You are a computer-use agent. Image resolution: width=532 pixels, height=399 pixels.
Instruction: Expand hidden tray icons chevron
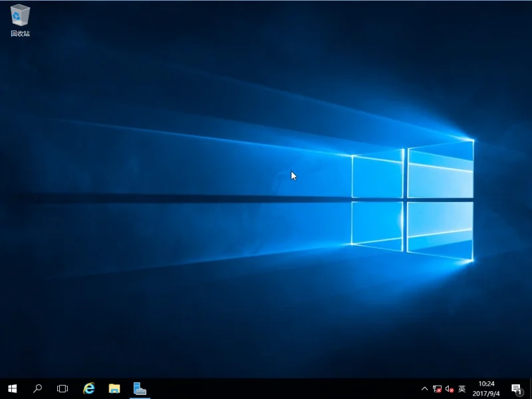424,389
